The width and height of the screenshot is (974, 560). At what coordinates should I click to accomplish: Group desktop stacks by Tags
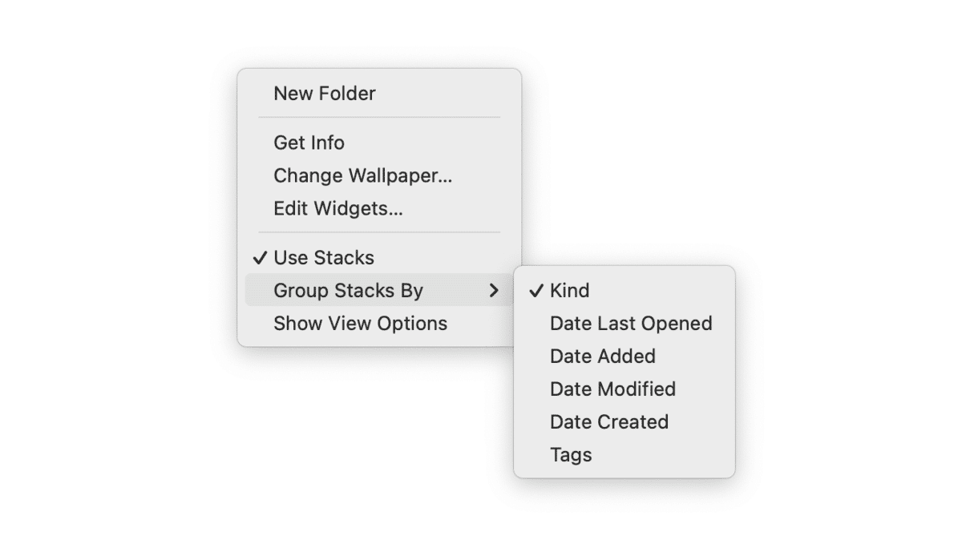[571, 455]
